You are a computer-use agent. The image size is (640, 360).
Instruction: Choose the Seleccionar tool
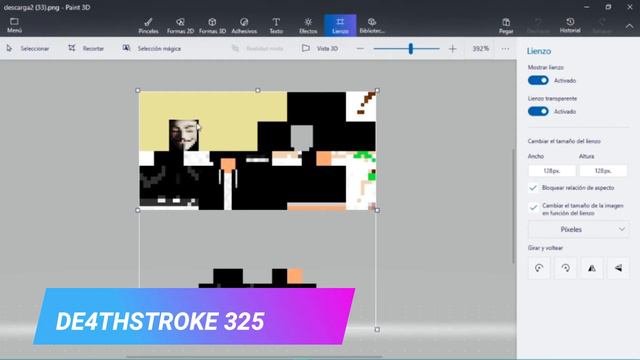[28, 49]
